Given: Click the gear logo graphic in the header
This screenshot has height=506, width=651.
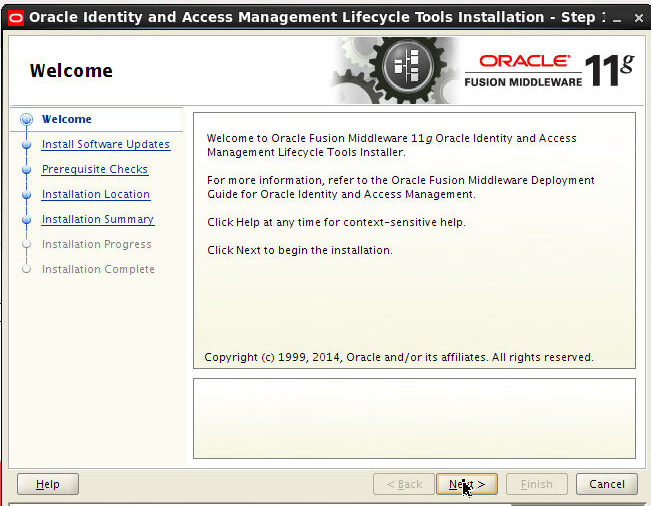Looking at the screenshot, I should (396, 70).
